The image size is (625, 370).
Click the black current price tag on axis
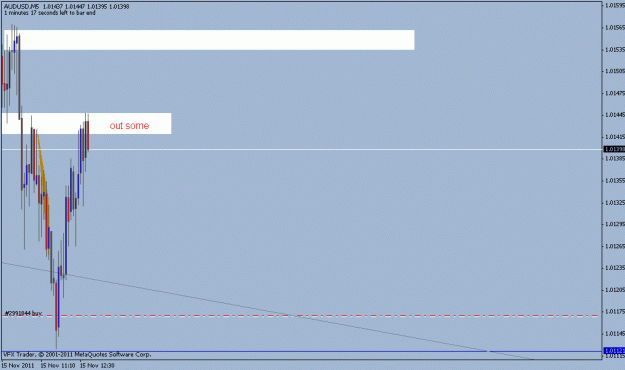coord(614,150)
